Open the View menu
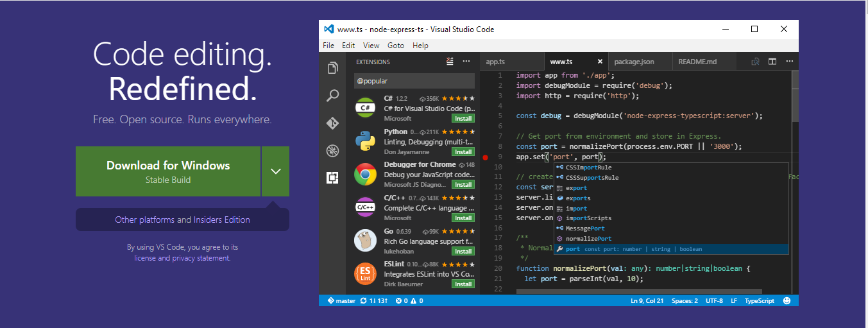The width and height of the screenshot is (868, 328). click(x=371, y=46)
